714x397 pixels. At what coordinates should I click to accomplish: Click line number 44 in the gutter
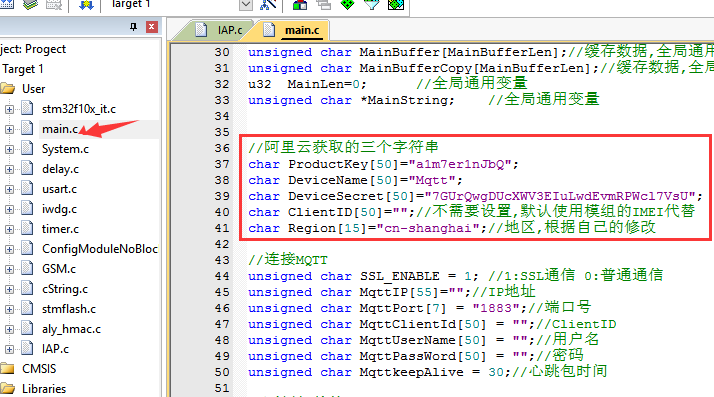click(222, 276)
